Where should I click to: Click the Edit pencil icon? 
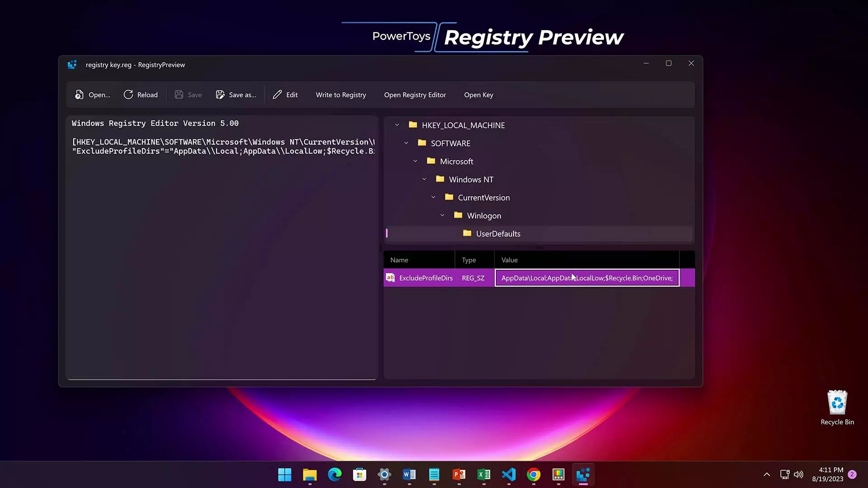[x=277, y=94]
